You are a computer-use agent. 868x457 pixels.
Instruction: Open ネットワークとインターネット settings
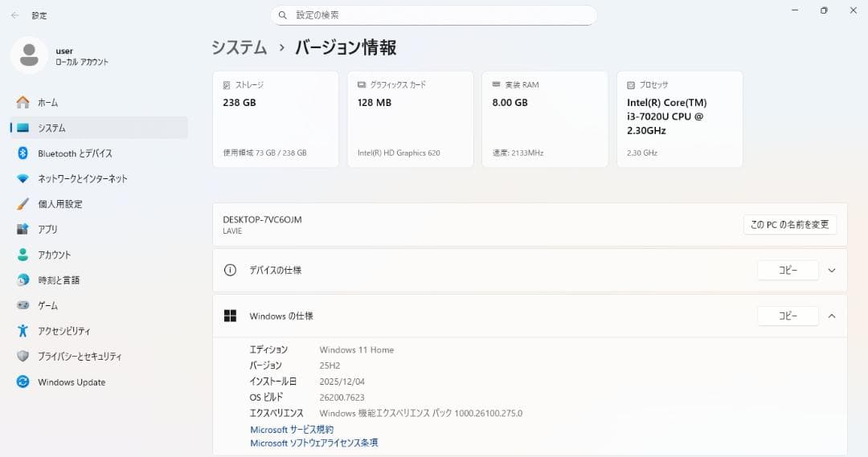[x=99, y=179]
